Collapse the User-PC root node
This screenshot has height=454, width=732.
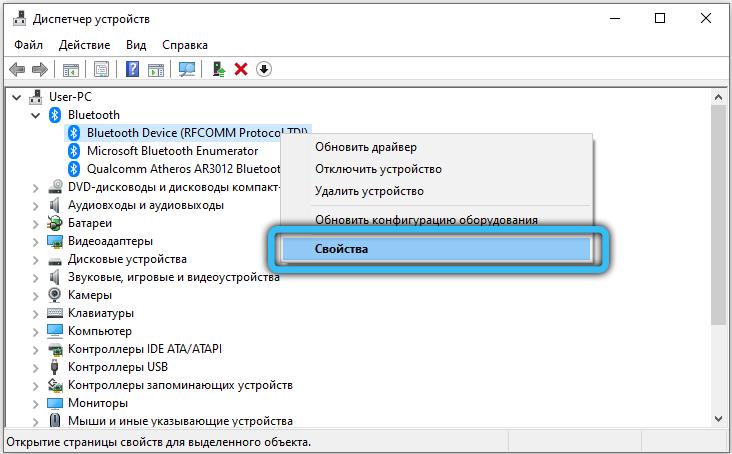[18, 97]
